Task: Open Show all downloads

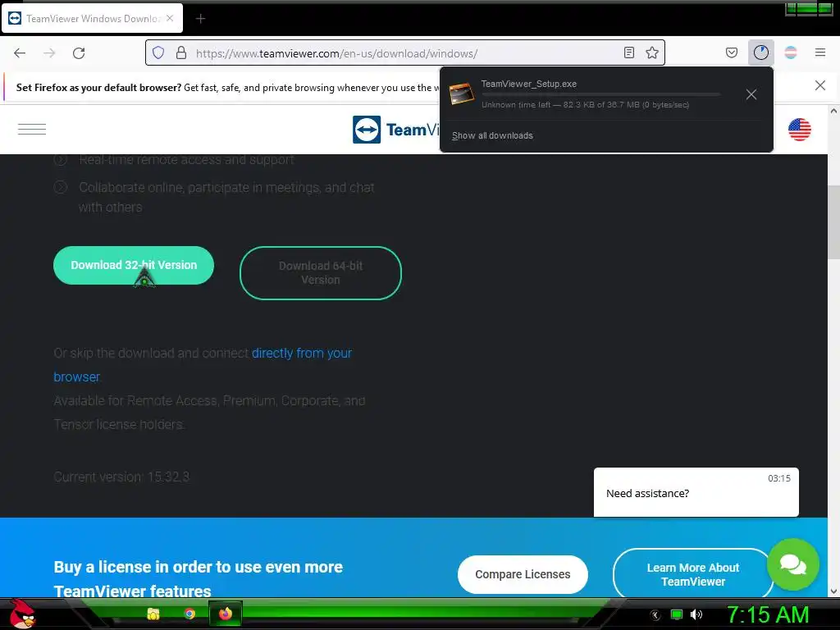Action: click(x=492, y=135)
